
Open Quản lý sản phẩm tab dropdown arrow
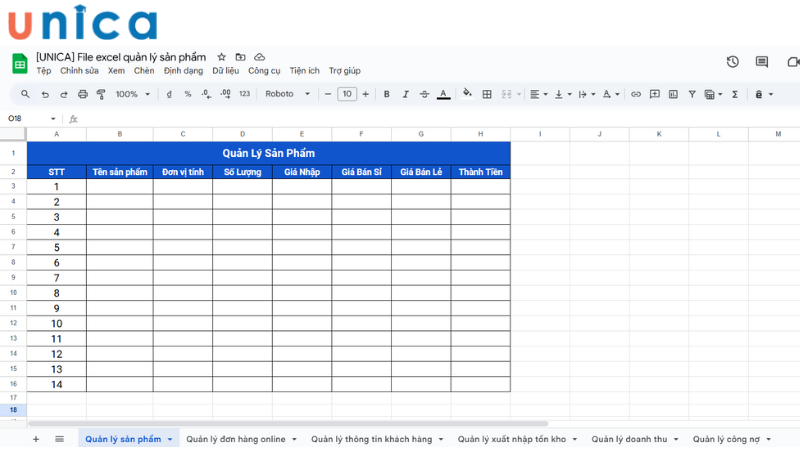170,439
